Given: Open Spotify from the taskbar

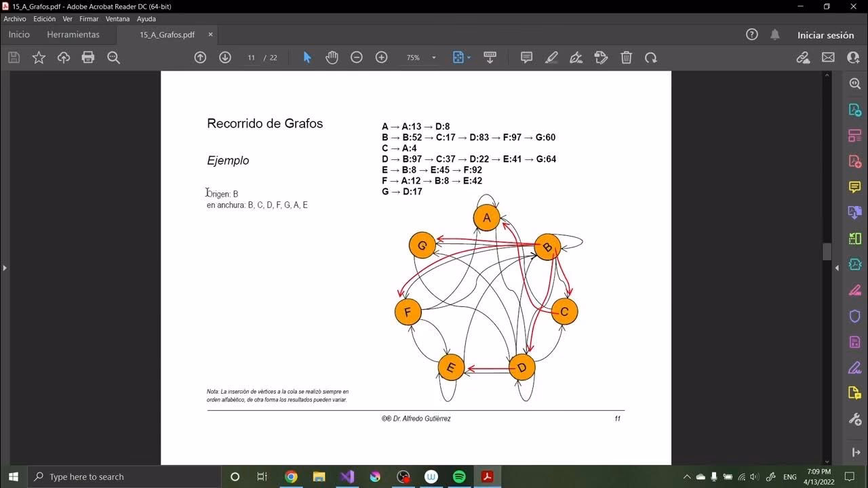Looking at the screenshot, I should point(459,476).
